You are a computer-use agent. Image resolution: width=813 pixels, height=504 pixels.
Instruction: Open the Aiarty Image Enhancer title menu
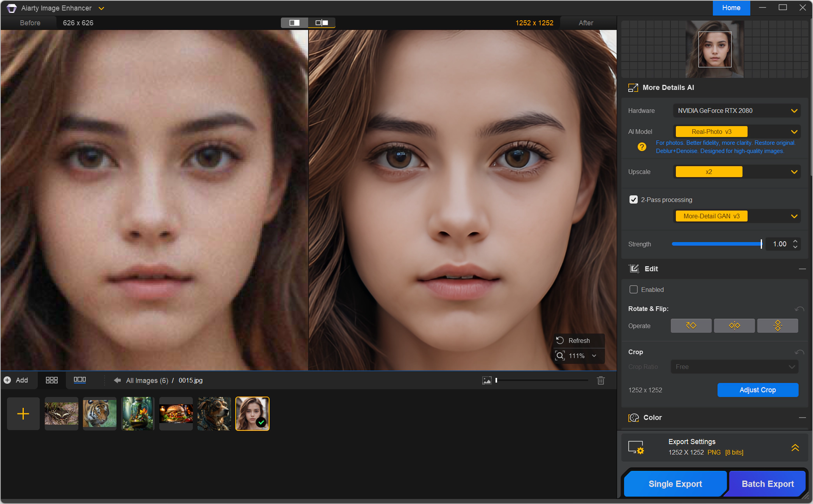[x=101, y=8]
